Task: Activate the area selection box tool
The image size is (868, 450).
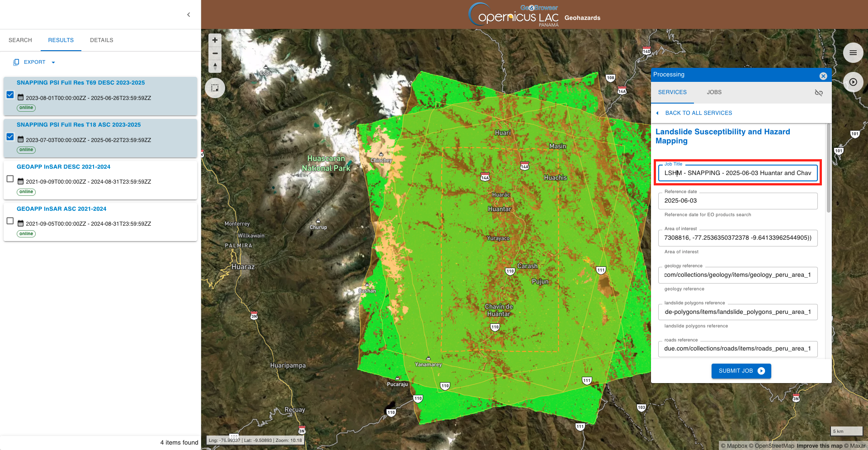Action: tap(215, 88)
